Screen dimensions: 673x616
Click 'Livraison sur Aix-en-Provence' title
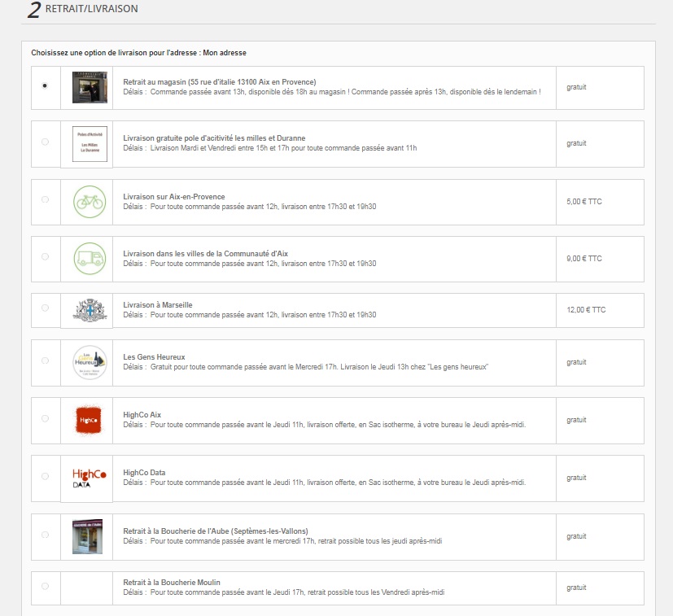click(x=174, y=197)
